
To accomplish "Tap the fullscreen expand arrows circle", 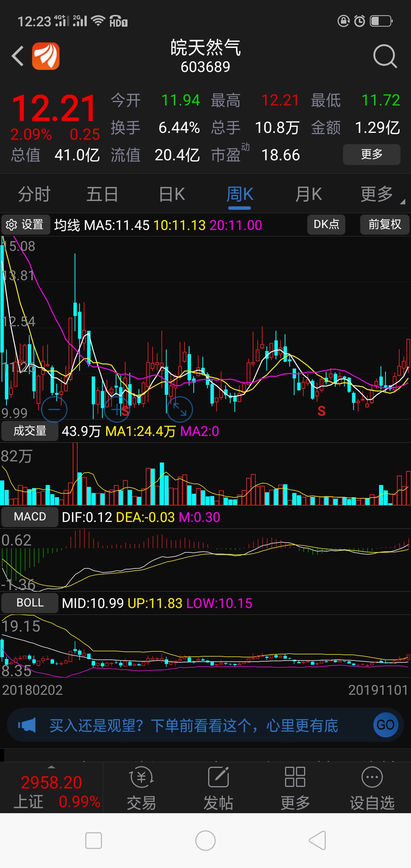I will pos(180,409).
